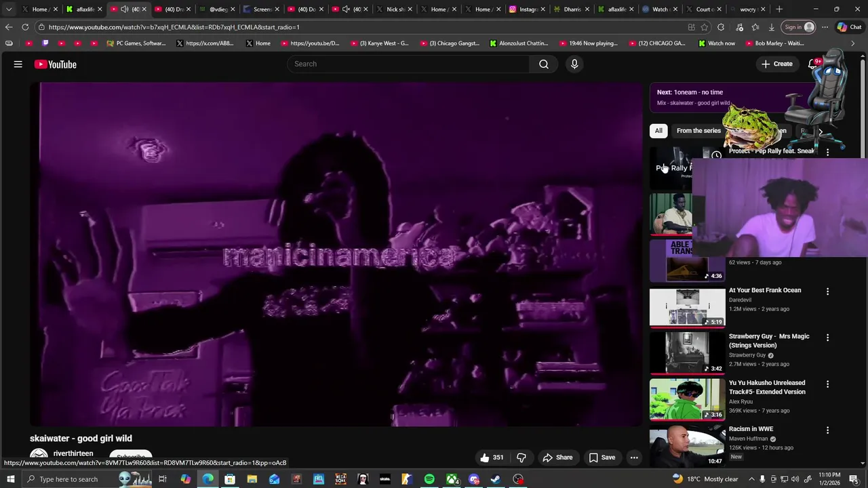Screen dimensions: 868x488
Task: Click the Next: 1oneam - no time mix header
Action: (x=690, y=92)
